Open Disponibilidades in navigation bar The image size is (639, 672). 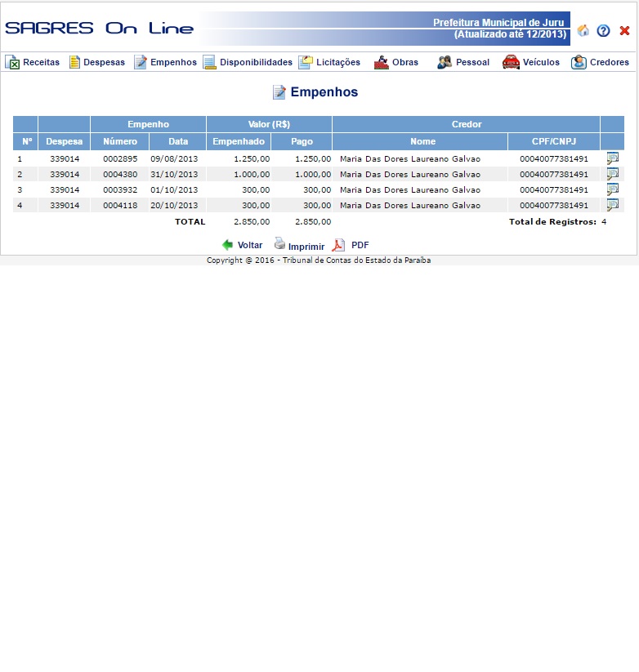click(x=248, y=62)
